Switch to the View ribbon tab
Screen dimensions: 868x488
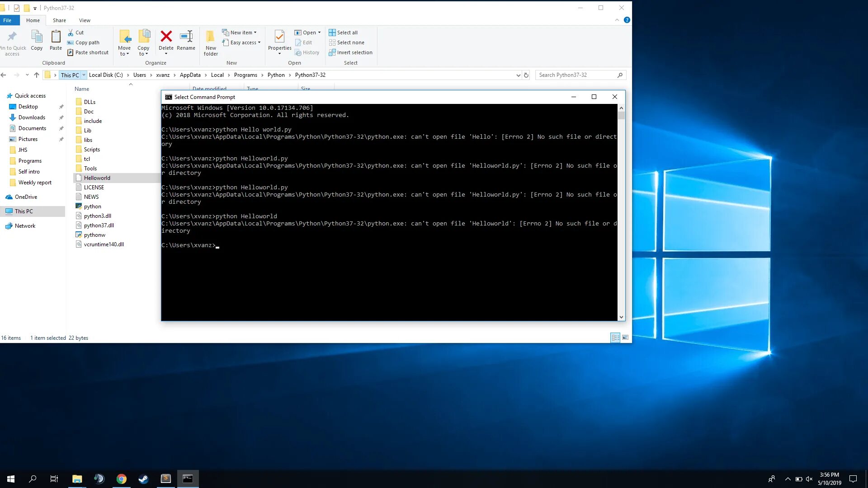pos(85,20)
